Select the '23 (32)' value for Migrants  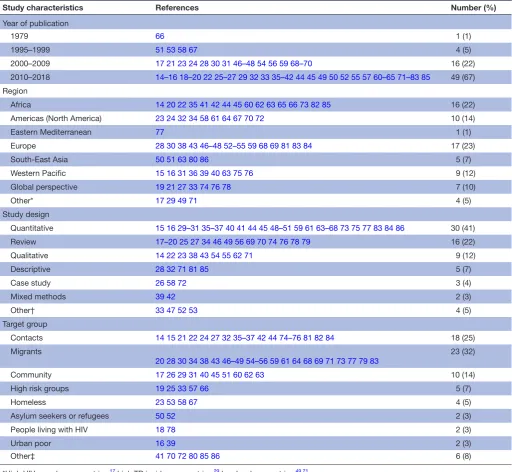[x=463, y=352]
